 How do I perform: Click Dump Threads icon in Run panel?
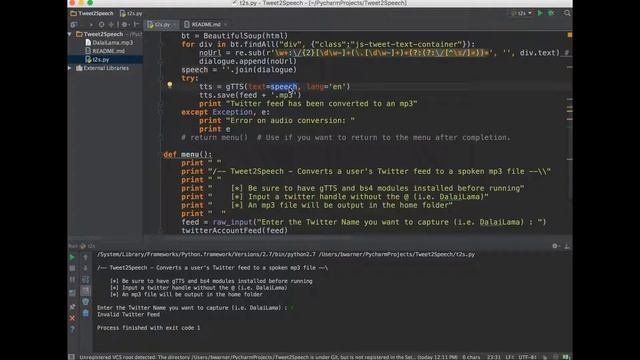pyautogui.click(x=72, y=293)
